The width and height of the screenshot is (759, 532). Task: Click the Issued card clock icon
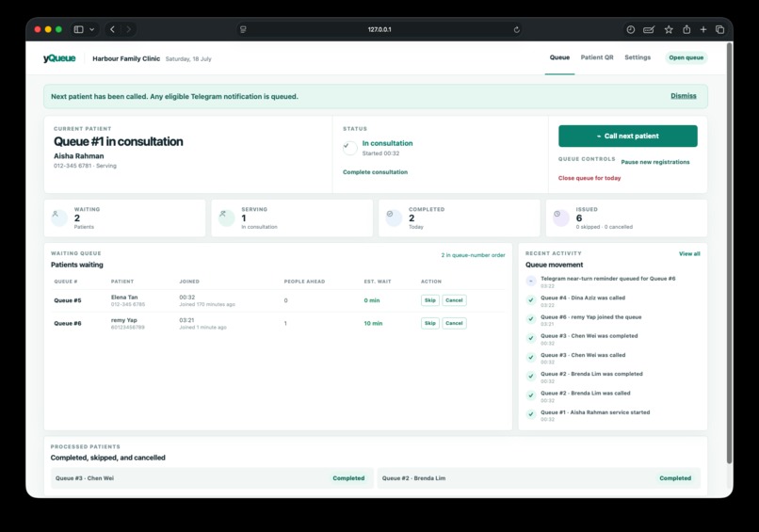(x=560, y=218)
